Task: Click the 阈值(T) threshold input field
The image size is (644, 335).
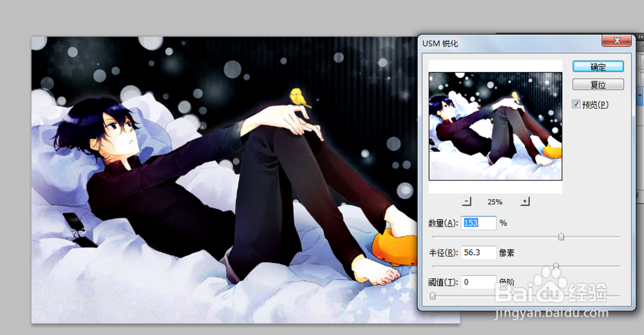Action: pyautogui.click(x=478, y=282)
